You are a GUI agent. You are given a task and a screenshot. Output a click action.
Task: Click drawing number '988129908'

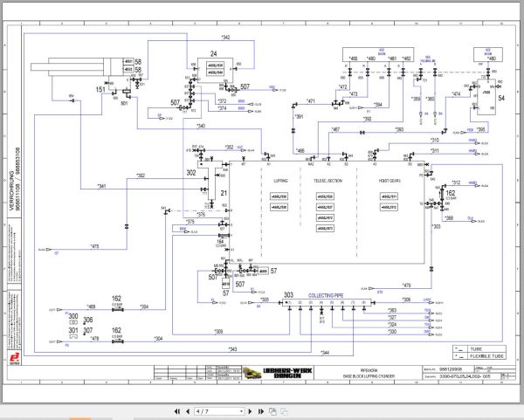[x=451, y=369]
